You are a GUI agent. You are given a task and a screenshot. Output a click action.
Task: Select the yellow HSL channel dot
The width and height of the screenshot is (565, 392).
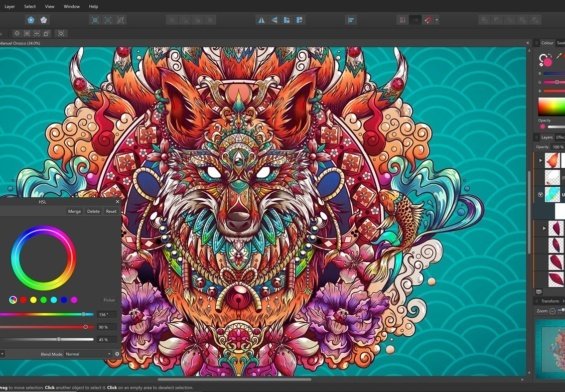click(33, 300)
